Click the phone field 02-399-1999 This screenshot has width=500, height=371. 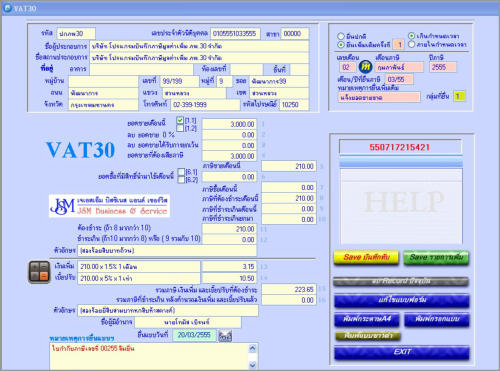206,105
